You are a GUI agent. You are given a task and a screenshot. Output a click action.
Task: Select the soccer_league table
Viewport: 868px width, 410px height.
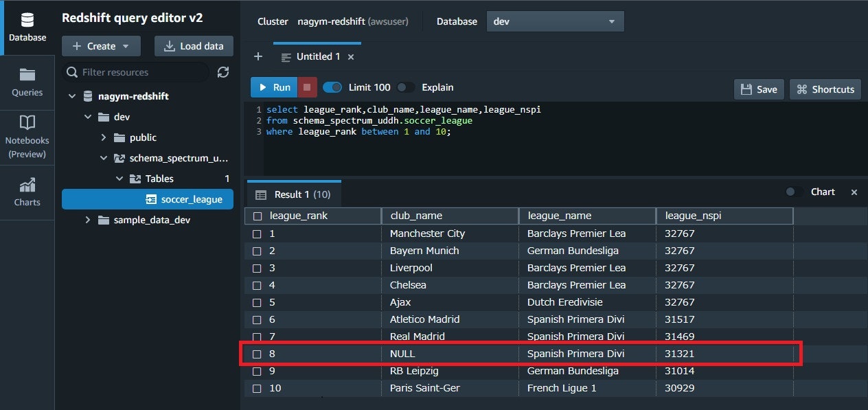147,199
